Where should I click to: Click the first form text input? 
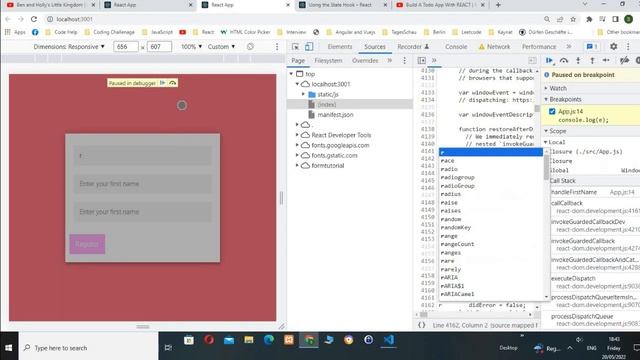142,156
